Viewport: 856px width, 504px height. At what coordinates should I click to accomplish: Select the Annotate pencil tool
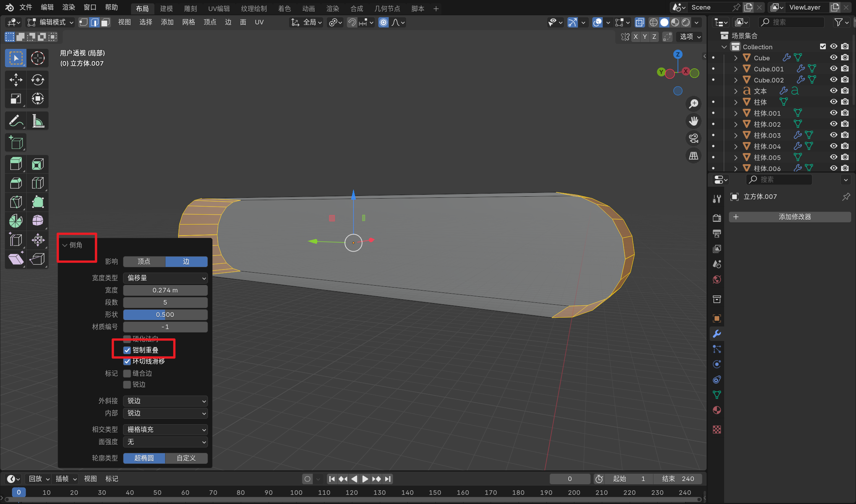pyautogui.click(x=16, y=121)
